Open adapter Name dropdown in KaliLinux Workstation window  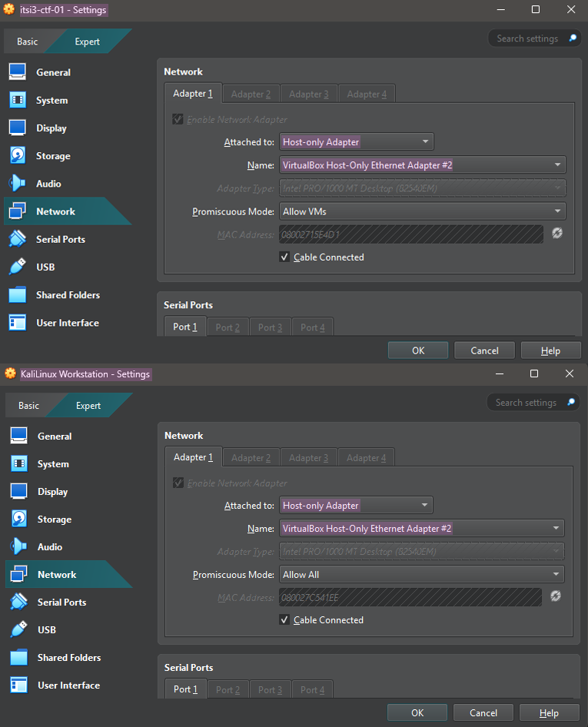click(421, 528)
